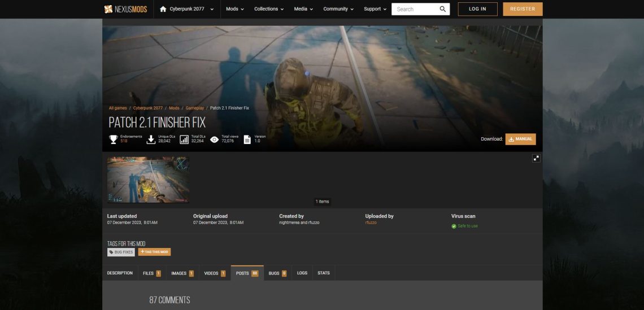Viewport: 644px width, 310px height.
Task: Click the total downloads bar chart icon
Action: point(184,139)
